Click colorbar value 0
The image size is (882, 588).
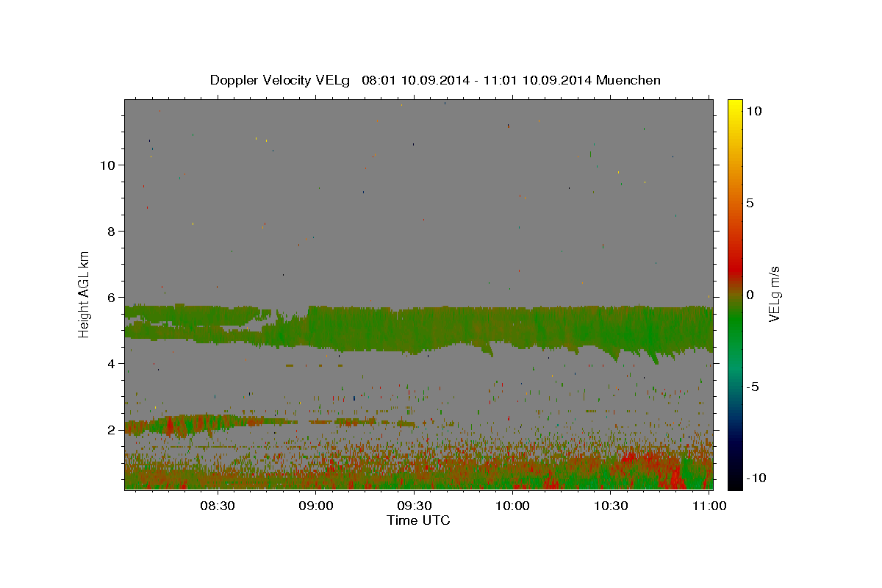[x=750, y=295]
